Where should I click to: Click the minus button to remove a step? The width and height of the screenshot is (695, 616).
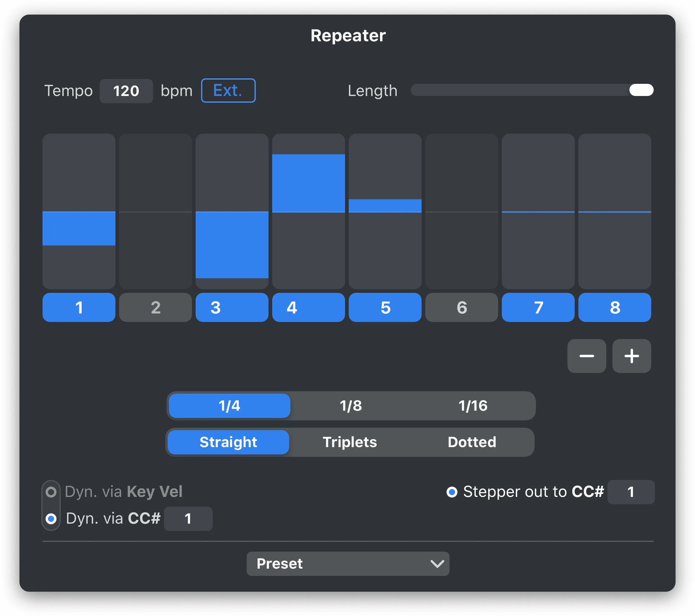(586, 356)
